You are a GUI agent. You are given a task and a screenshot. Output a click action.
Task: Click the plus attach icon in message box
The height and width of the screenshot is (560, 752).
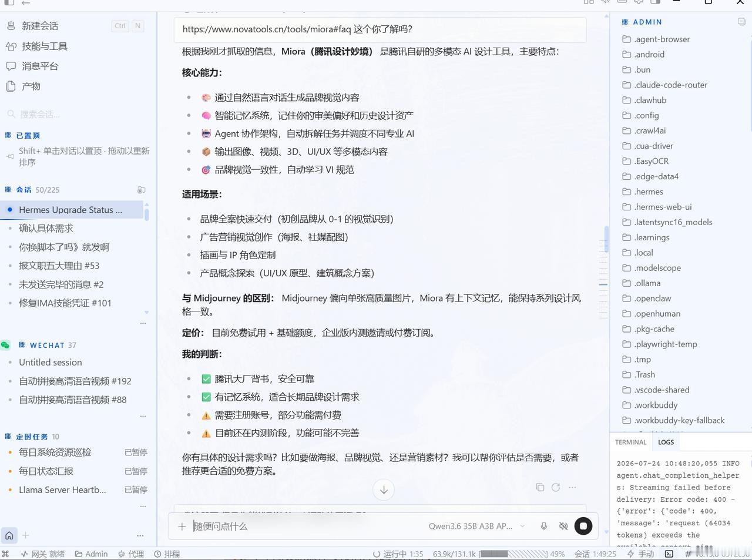pyautogui.click(x=182, y=527)
